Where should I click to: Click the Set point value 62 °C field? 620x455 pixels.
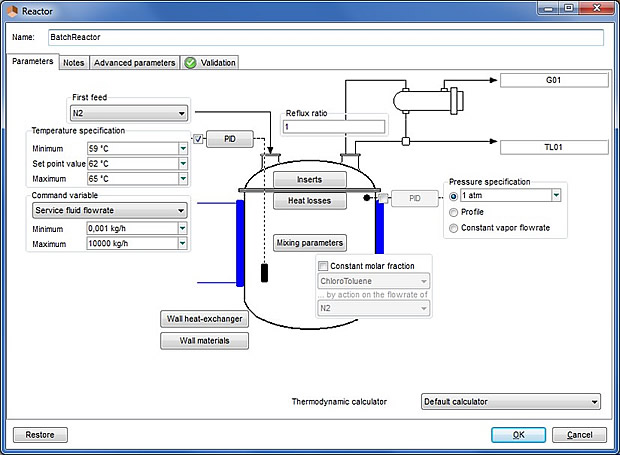click(133, 164)
